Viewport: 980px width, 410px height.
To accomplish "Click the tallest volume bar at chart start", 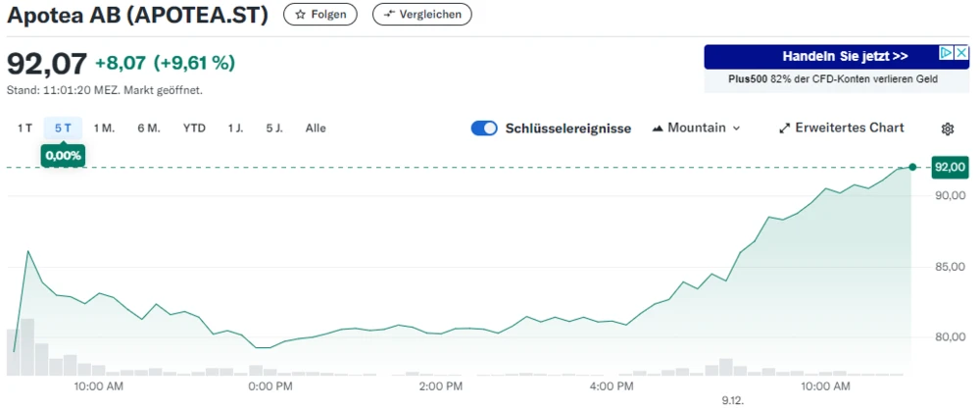I will click(27, 347).
